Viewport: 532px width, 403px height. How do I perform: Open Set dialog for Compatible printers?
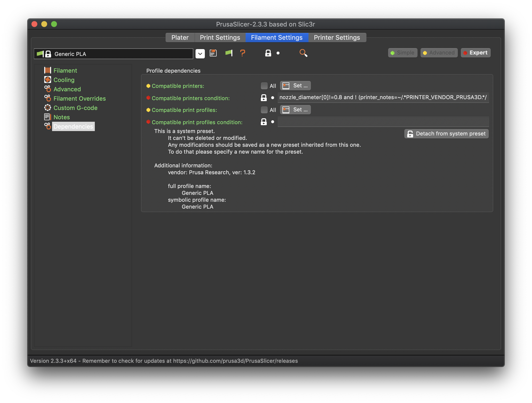click(x=295, y=86)
